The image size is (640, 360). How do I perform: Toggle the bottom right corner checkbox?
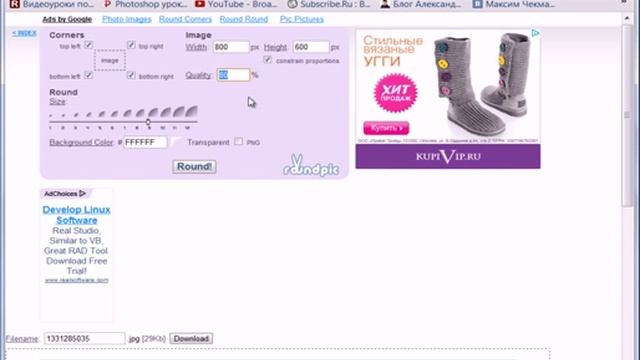pos(131,75)
